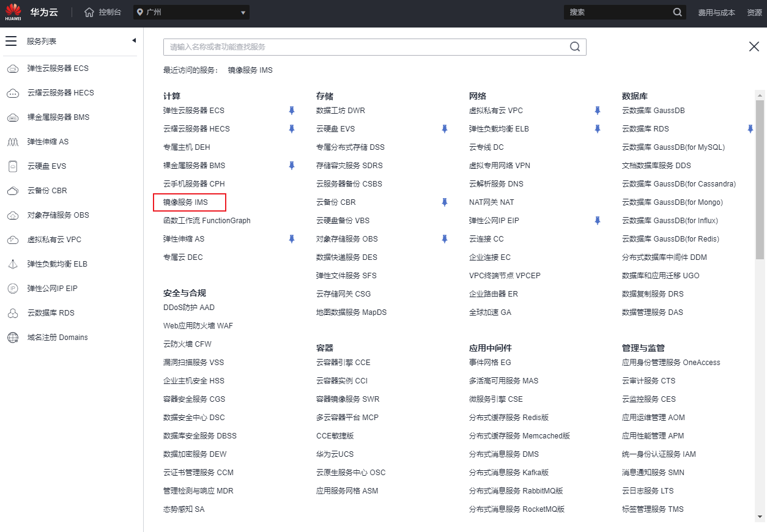The image size is (767, 532).
Task: Open 控制台 console home in the top bar
Action: pos(103,12)
